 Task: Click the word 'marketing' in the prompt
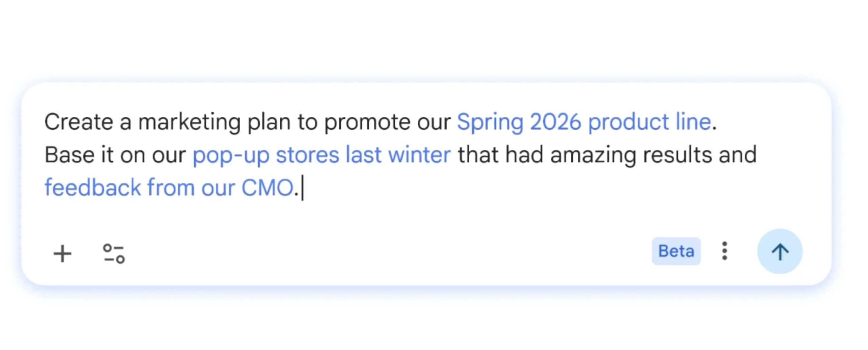(189, 122)
